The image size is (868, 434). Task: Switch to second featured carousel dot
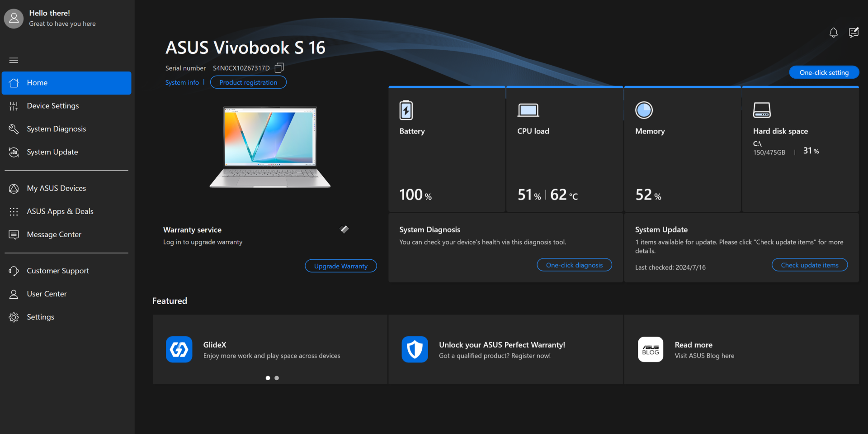click(x=277, y=378)
